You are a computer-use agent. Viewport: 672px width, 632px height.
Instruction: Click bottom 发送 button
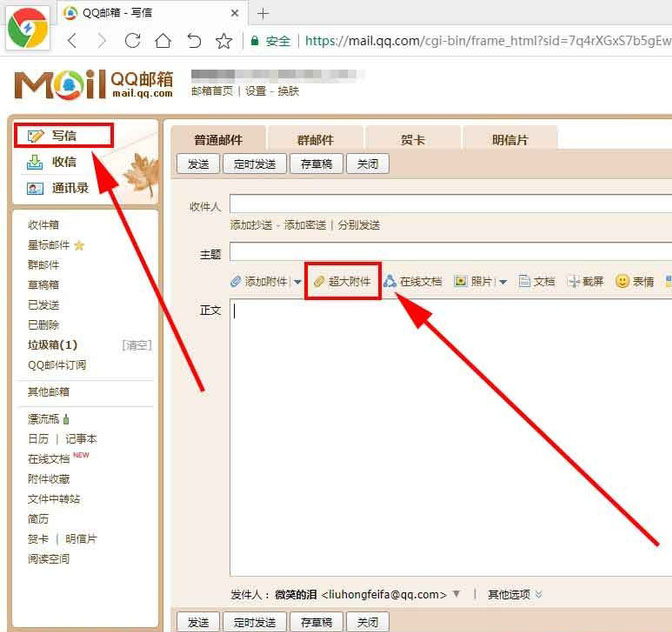pyautogui.click(x=198, y=622)
